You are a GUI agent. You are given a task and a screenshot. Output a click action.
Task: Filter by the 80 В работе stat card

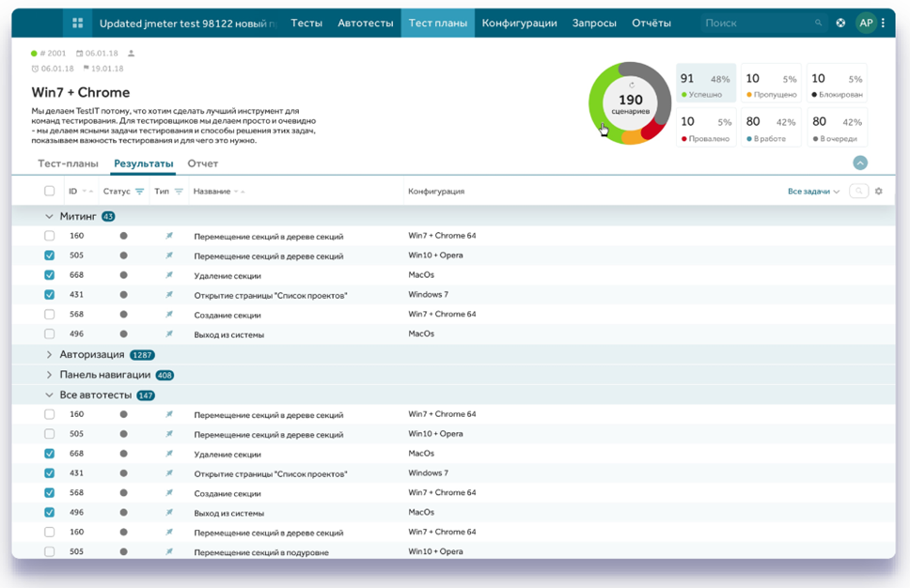pyautogui.click(x=771, y=127)
